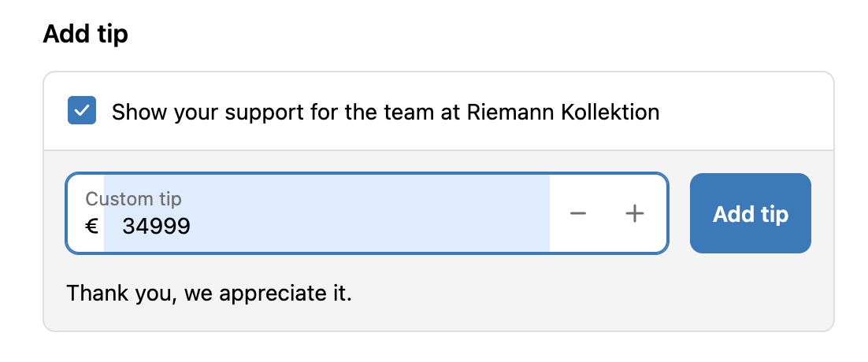This screenshot has width=868, height=362.
Task: Click the Custom tip field label
Action: point(133,199)
